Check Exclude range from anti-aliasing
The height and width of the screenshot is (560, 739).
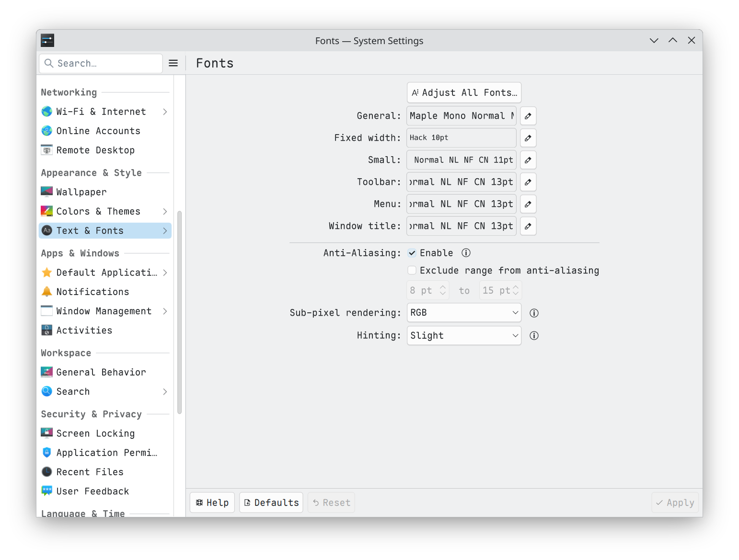[412, 271]
